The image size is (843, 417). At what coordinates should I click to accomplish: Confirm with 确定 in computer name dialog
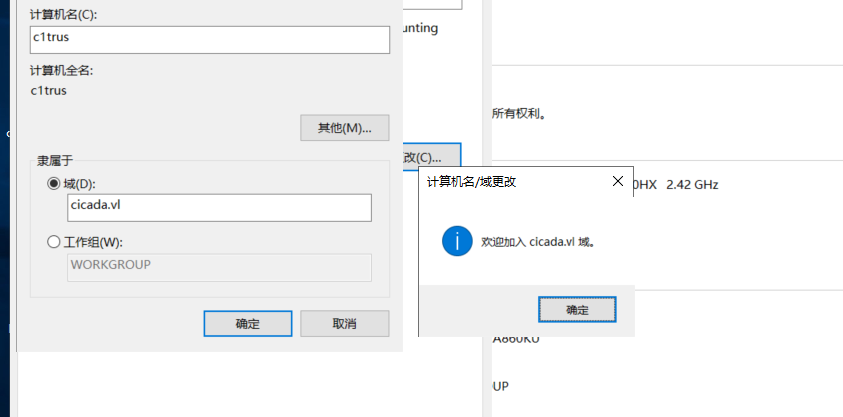click(248, 323)
